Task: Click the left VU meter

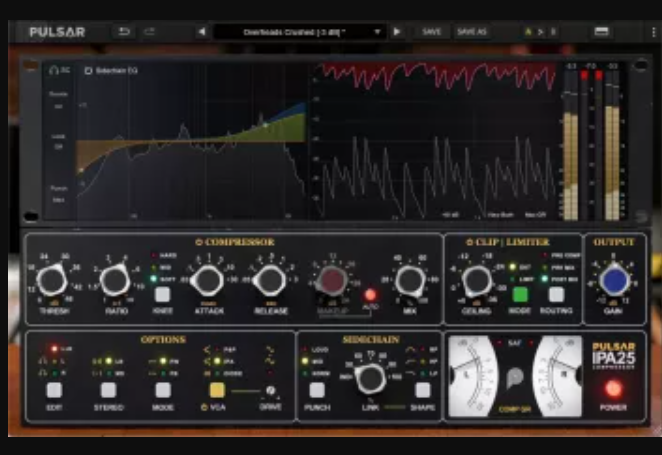Action: coord(473,376)
